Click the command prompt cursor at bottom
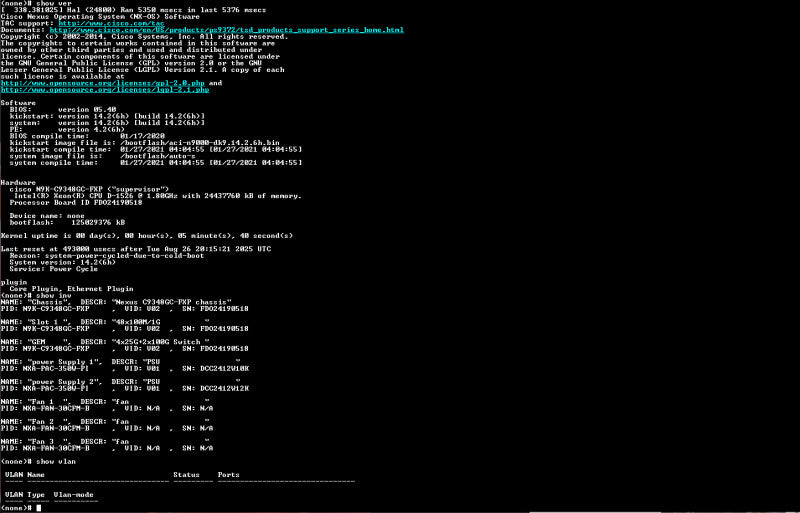Image resolution: width=800 pixels, height=513 pixels. point(39,508)
